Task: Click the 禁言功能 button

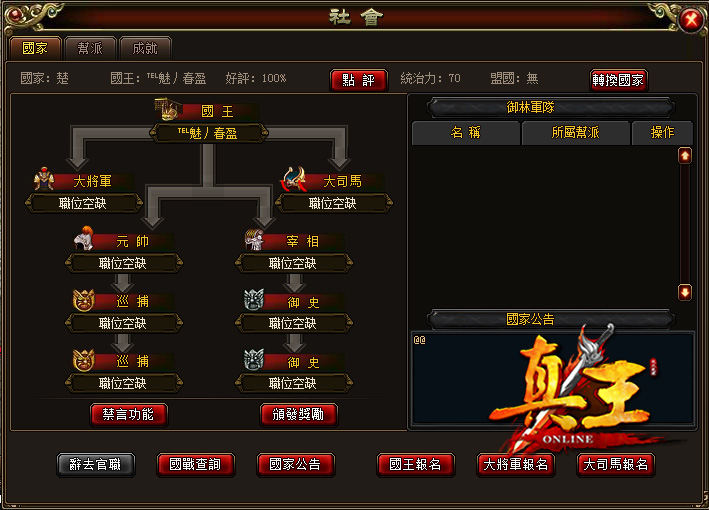Action: click(128, 414)
